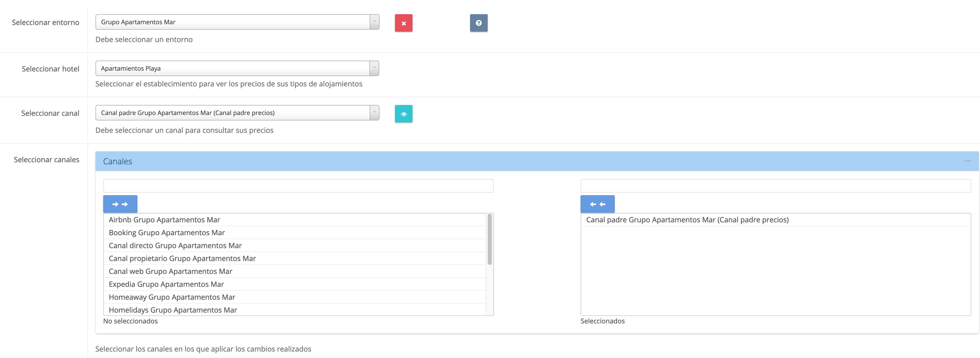Screen dimensions: 980x358
Task: Select Canal web Grupo Apartamentos Mar
Action: tap(170, 271)
